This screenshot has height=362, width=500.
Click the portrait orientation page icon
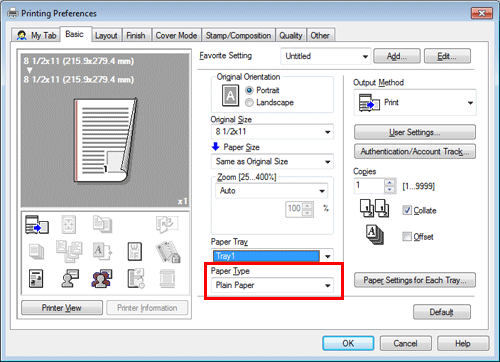[230, 96]
